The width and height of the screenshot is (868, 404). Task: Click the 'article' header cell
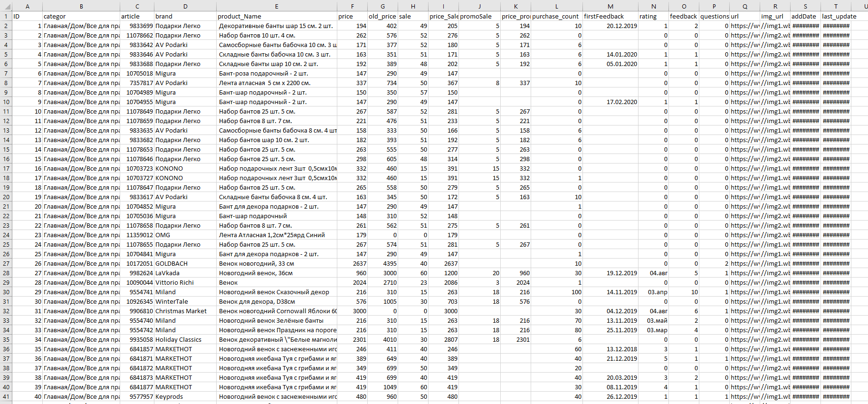point(137,16)
